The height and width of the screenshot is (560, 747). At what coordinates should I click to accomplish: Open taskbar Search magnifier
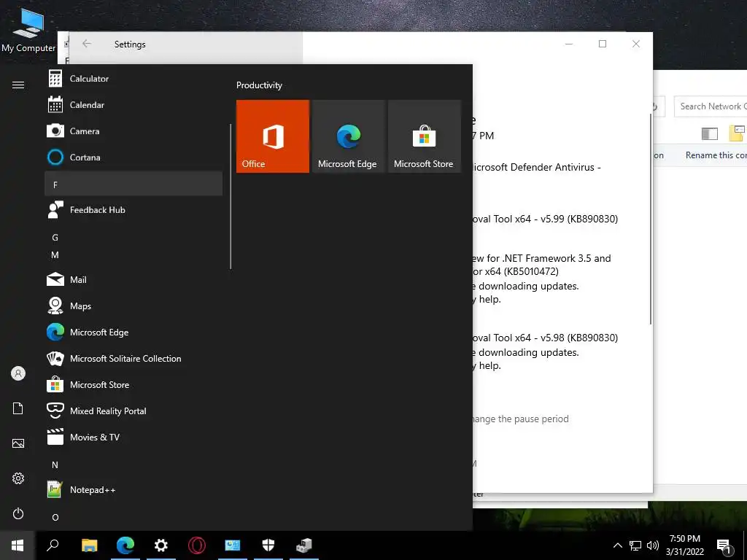53,545
